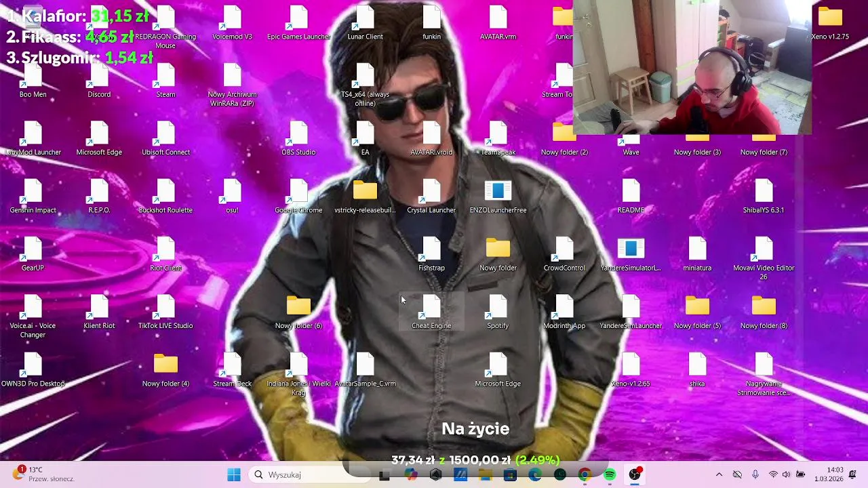The image size is (868, 488).
Task: Select the R.E.P.O. game shortcut
Action: 99,198
